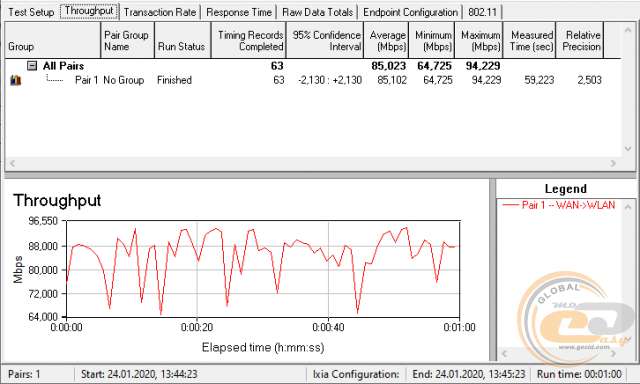Click the 59,223 measured time value

(539, 80)
